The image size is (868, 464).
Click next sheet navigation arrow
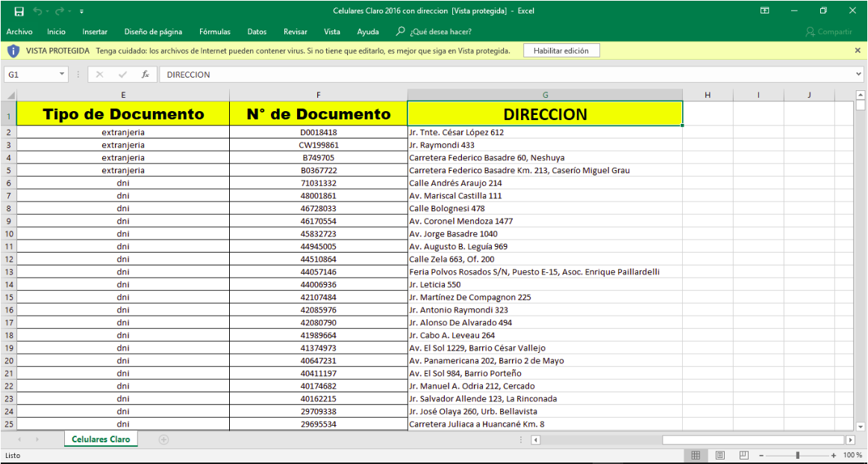pyautogui.click(x=37, y=439)
